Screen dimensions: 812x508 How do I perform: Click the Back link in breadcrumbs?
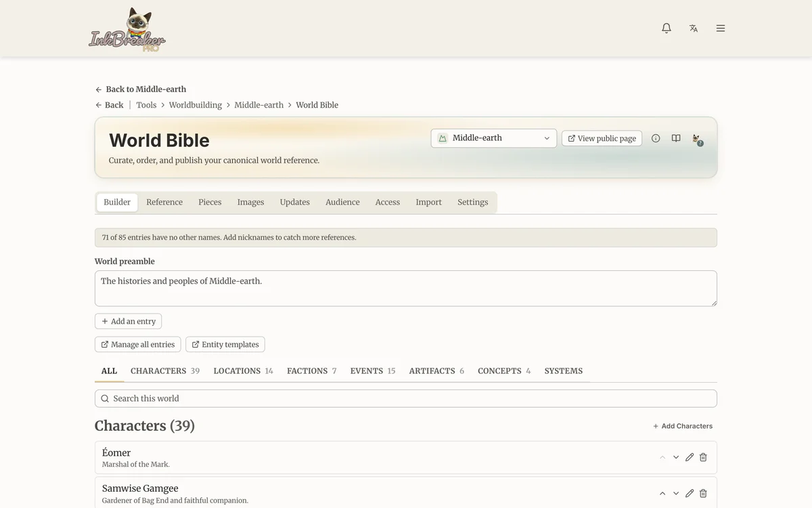[x=109, y=105]
